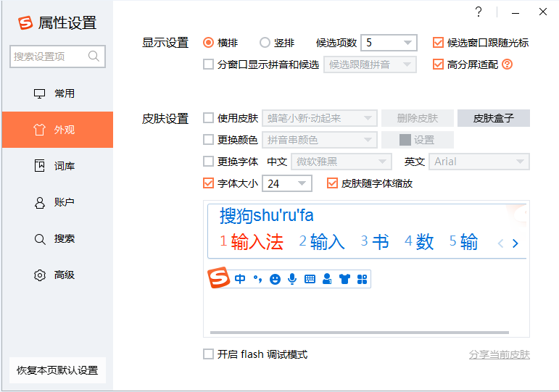Click the orange help icon beside 高分屏适配

(x=507, y=64)
